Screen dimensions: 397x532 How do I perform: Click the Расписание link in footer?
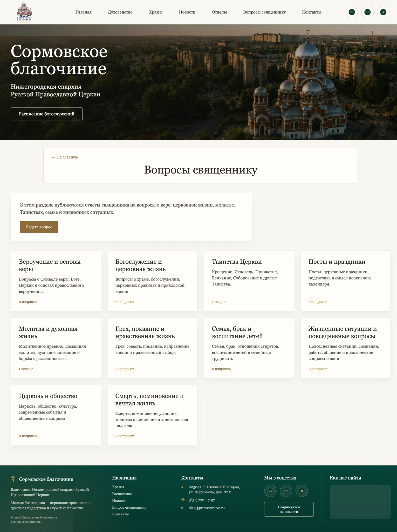122,494
